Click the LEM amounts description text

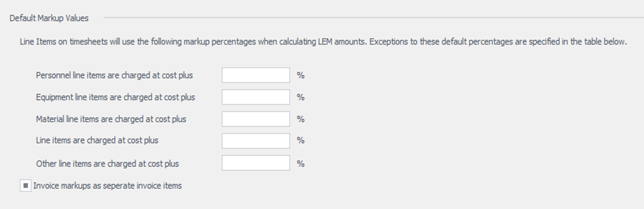[323, 42]
